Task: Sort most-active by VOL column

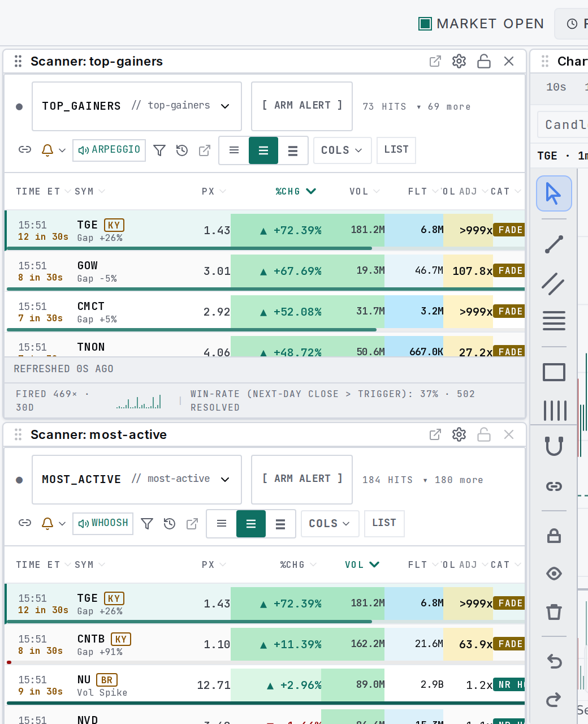Action: tap(362, 564)
